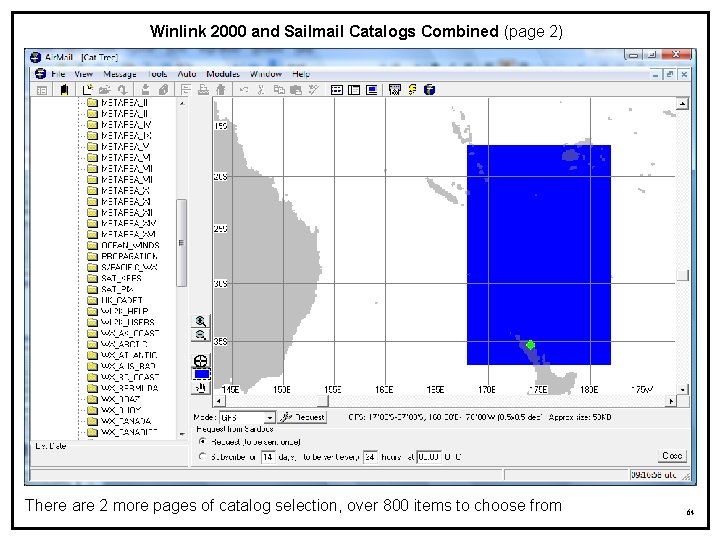The width and height of the screenshot is (720, 540).
Task: Open the Window menu
Action: (x=265, y=74)
